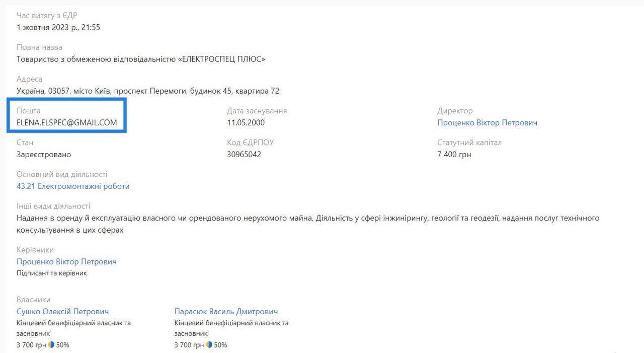This screenshot has height=353, width=644.
Task: Click the email ELENA.ELSPEC@GMAIL.COM
Action: (66, 123)
